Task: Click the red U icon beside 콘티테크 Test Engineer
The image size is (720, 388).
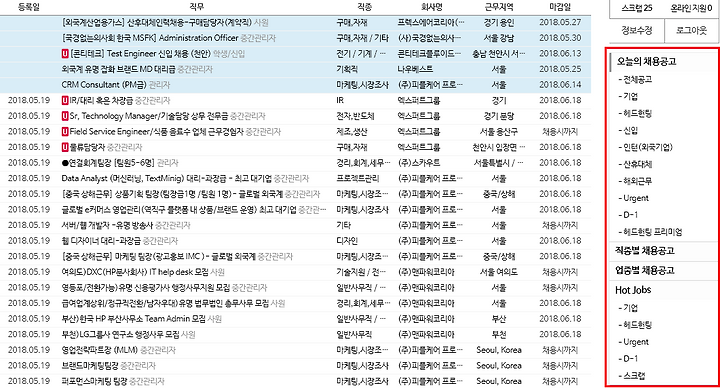Action: point(65,54)
